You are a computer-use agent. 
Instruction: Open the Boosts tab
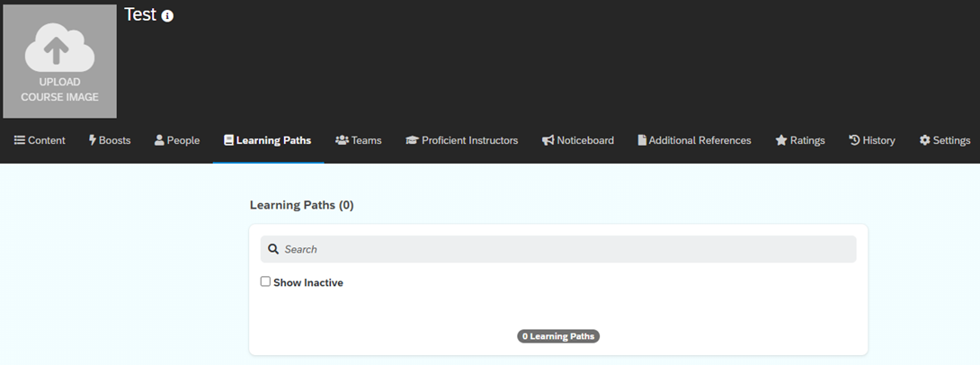(x=110, y=140)
